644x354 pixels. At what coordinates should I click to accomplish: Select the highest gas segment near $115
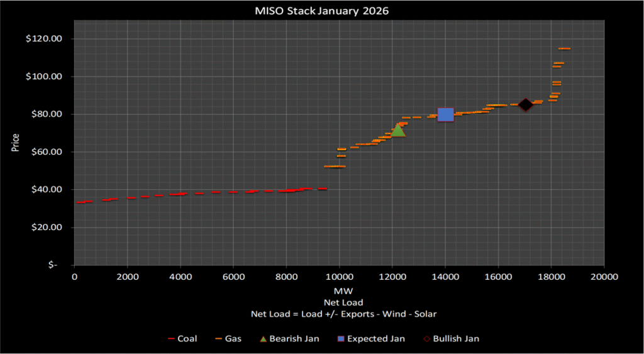pyautogui.click(x=564, y=48)
